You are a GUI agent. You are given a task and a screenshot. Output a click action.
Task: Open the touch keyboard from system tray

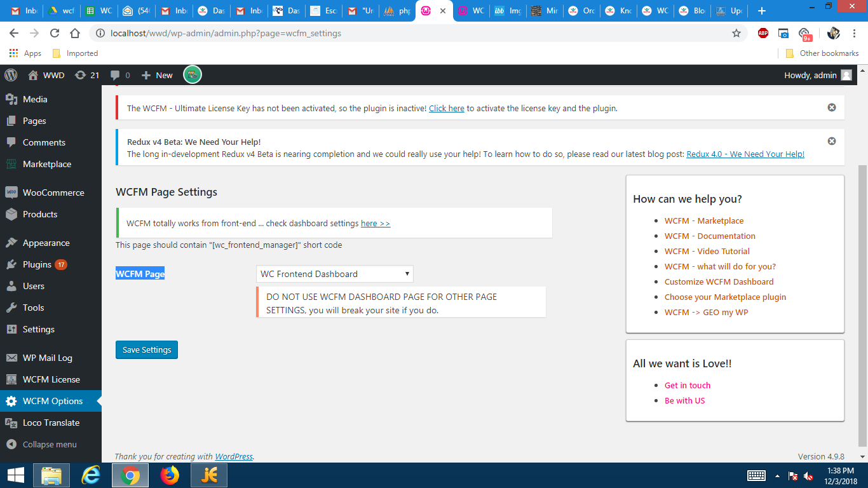[x=756, y=475]
